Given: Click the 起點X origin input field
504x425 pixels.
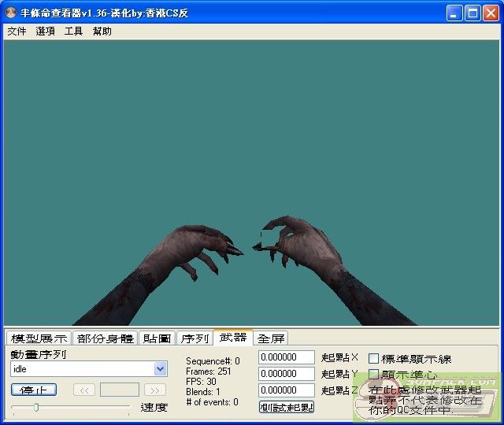Looking at the screenshot, I should point(287,357).
